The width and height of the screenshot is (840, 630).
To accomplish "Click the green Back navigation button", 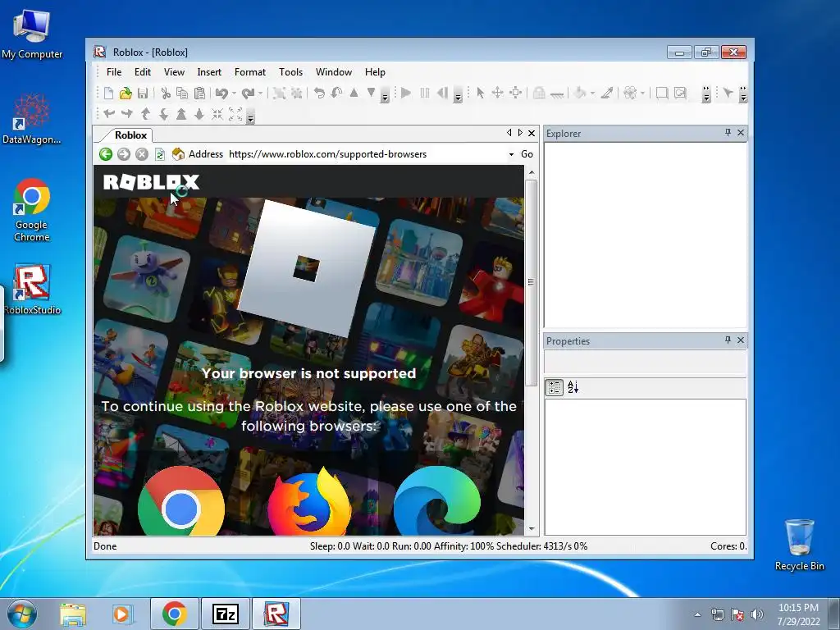I will [106, 154].
